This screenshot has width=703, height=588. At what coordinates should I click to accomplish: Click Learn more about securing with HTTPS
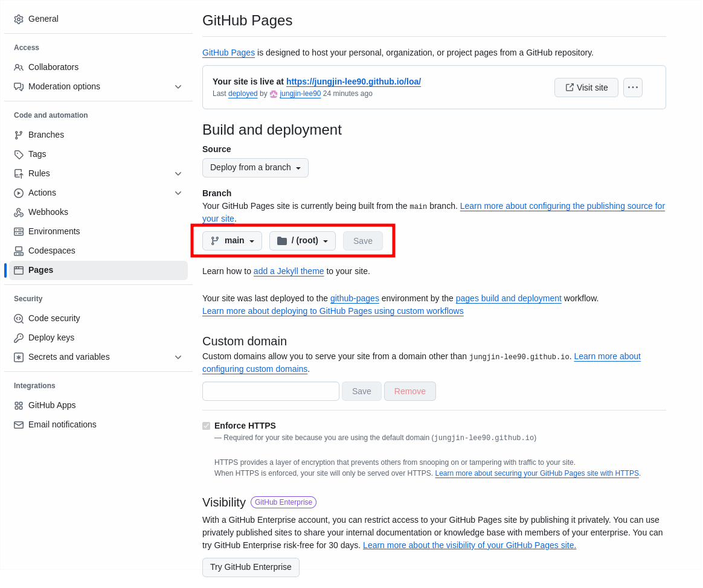[x=537, y=473]
